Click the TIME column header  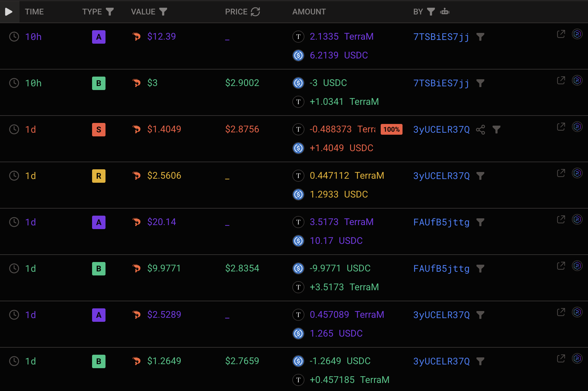pos(34,12)
